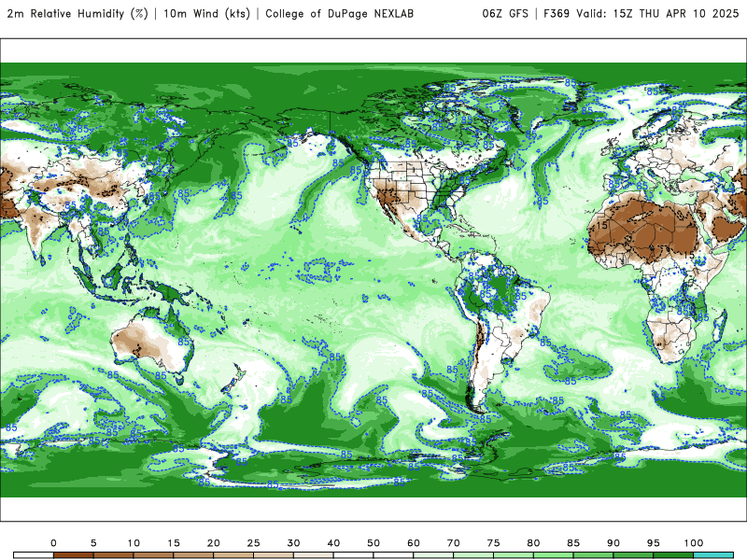Select the light green 75–80 legend swatch
Image resolution: width=747 pixels, height=560 pixels.
coord(514,555)
